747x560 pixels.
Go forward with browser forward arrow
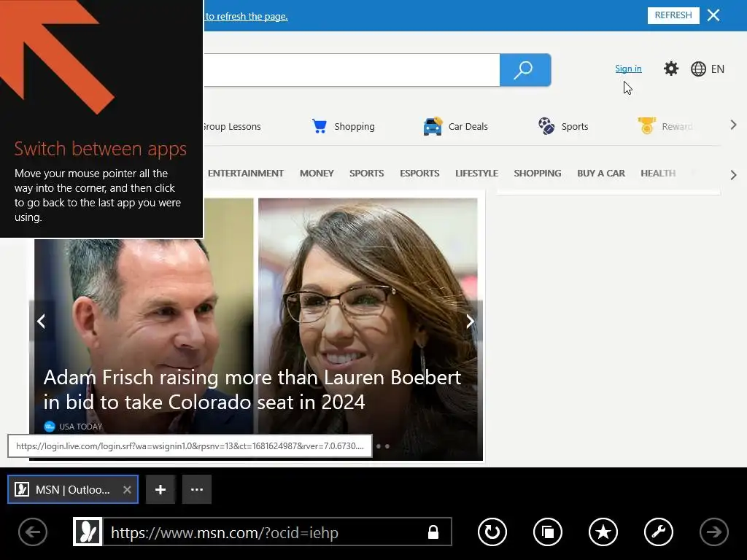click(x=713, y=532)
